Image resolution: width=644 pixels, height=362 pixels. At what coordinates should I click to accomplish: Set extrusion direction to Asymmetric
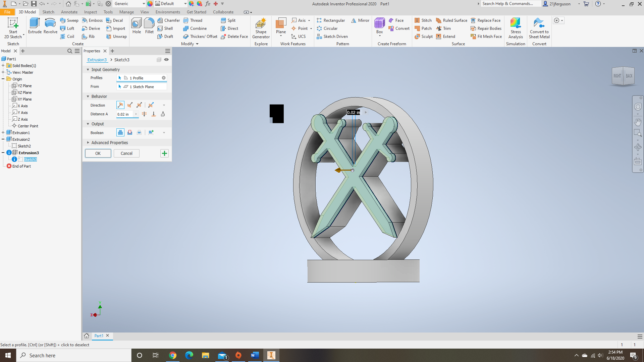tap(151, 105)
